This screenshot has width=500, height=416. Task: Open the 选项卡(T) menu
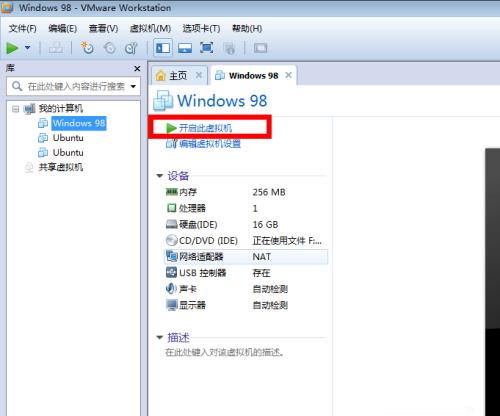tap(201, 29)
